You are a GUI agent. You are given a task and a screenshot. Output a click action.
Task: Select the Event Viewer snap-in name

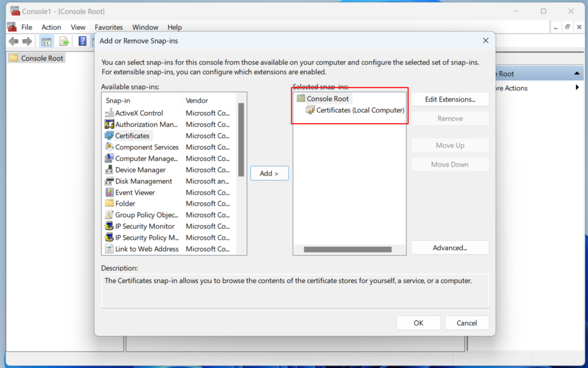click(x=135, y=192)
